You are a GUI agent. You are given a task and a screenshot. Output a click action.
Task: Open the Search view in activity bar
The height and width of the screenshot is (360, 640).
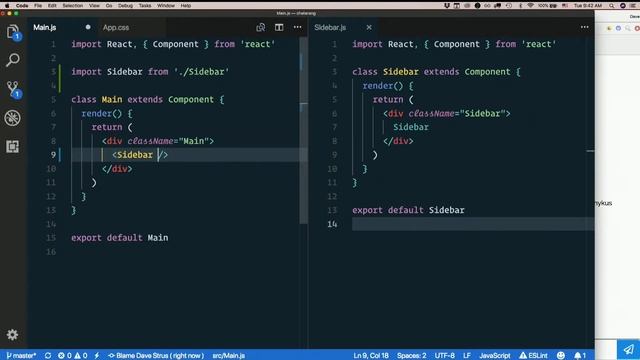tap(13, 60)
